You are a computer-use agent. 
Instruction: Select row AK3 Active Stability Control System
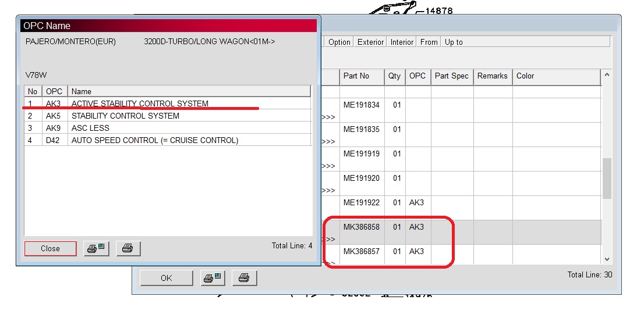pos(168,104)
